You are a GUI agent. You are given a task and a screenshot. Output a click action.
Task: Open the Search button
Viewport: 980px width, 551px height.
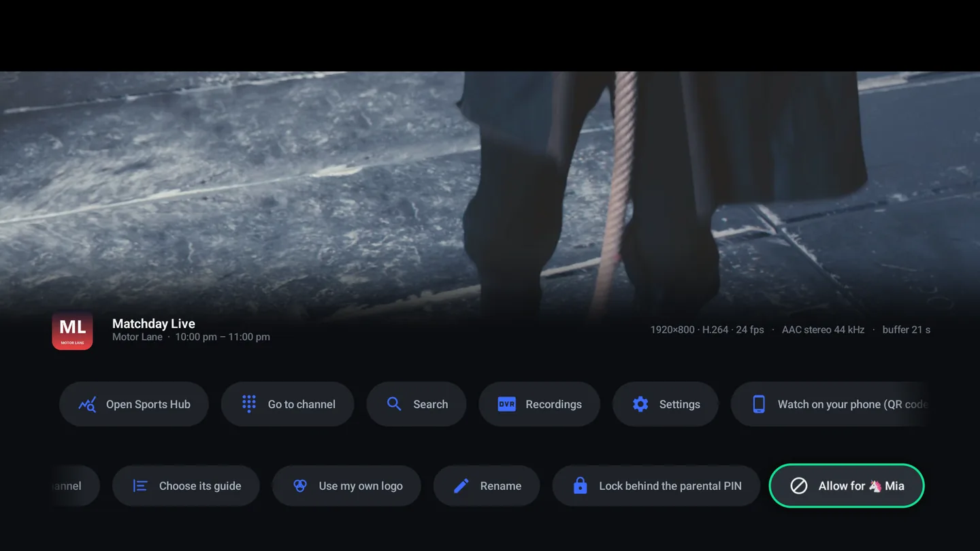416,404
